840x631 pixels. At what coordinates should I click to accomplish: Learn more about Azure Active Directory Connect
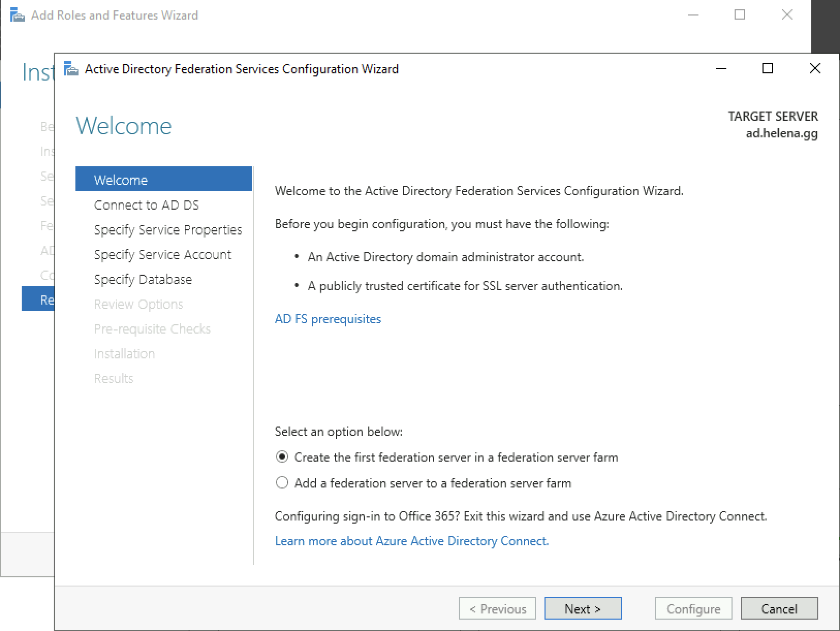click(411, 541)
